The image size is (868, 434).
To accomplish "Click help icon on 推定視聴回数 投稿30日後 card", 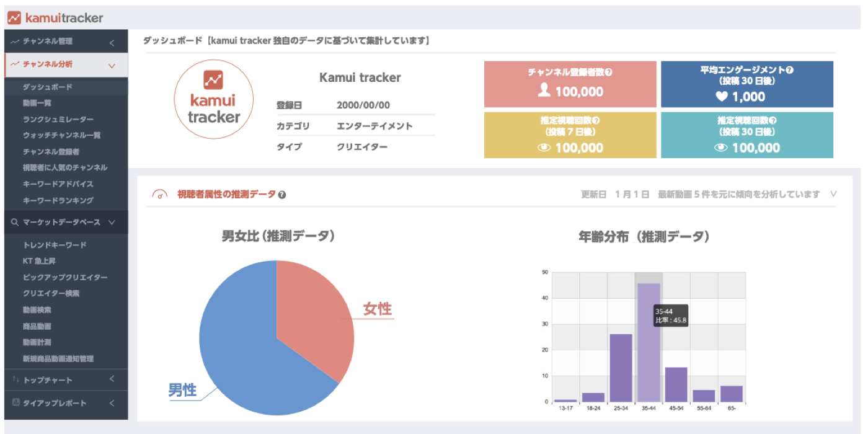I will click(x=773, y=121).
